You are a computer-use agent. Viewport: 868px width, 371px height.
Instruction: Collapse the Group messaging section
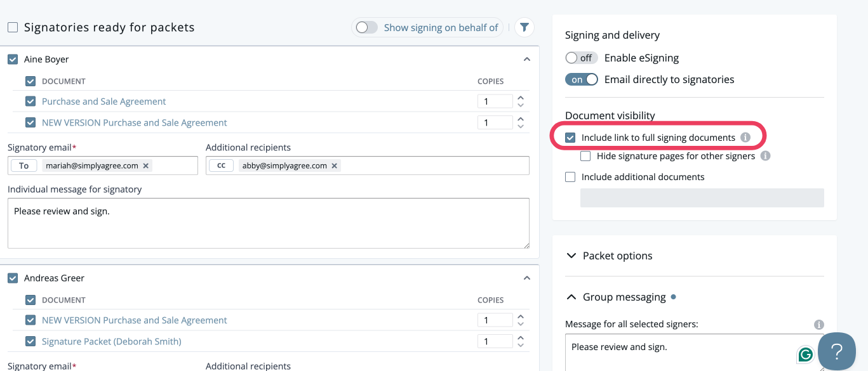pyautogui.click(x=571, y=297)
